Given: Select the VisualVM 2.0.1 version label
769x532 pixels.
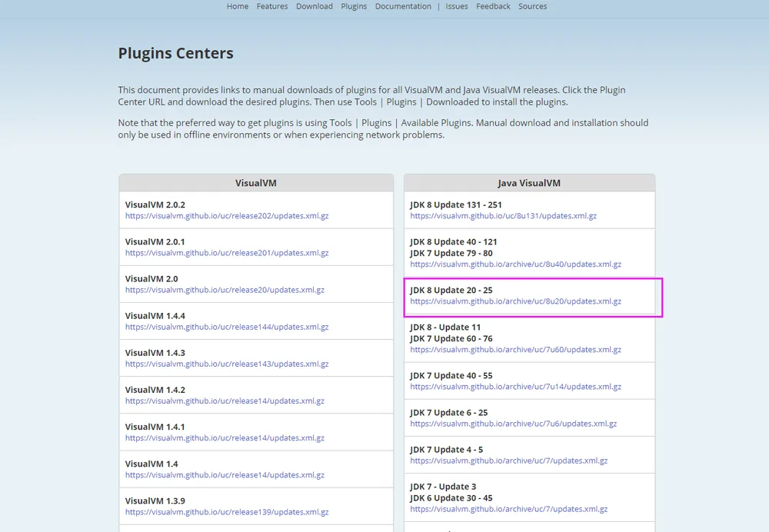Looking at the screenshot, I should tap(155, 241).
